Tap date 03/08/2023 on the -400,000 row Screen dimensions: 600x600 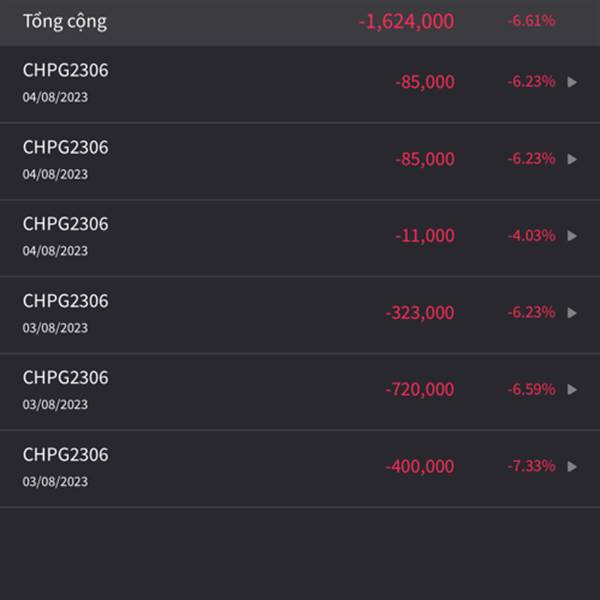[x=55, y=481]
